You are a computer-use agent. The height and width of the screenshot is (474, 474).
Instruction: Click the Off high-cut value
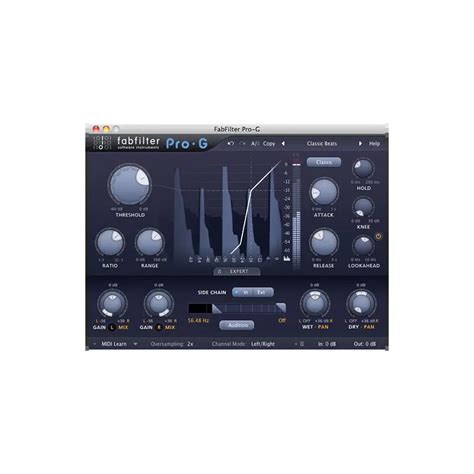pos(282,320)
